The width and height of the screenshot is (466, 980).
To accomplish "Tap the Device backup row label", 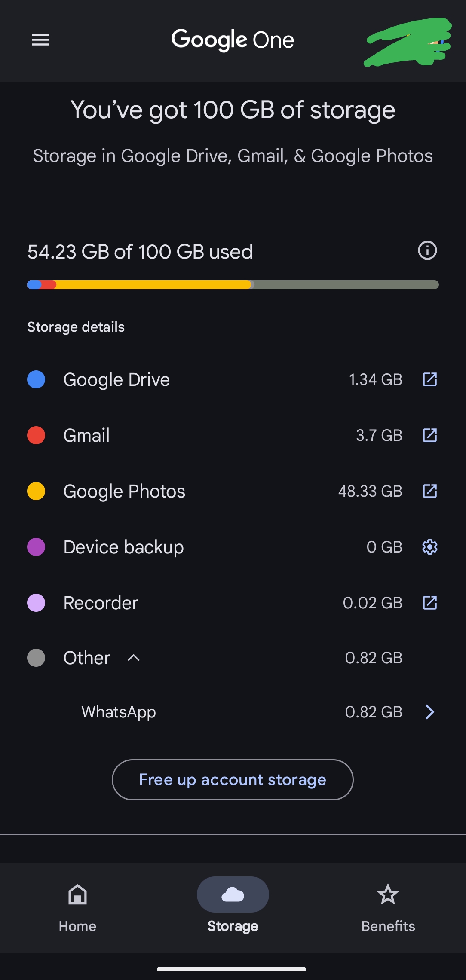I will click(123, 547).
